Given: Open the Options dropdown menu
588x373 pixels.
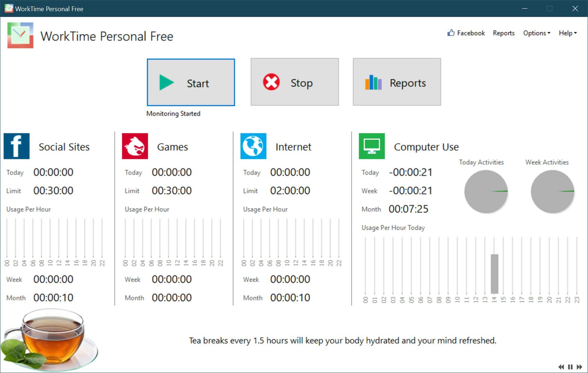Looking at the screenshot, I should click(x=537, y=33).
